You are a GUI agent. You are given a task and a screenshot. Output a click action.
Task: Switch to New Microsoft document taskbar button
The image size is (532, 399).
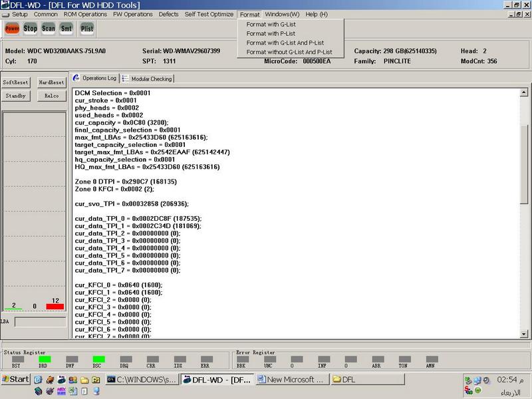click(292, 380)
